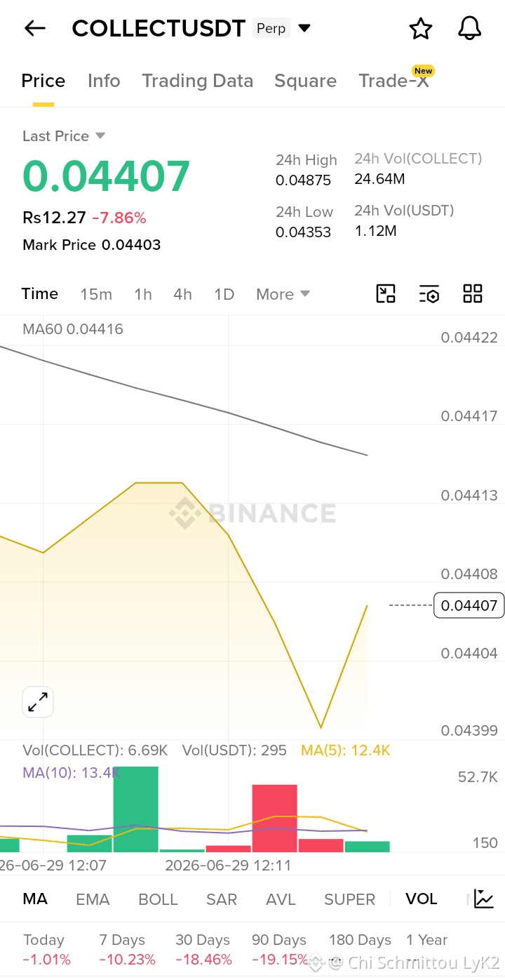Open the More timeframes dropdown

click(x=283, y=294)
